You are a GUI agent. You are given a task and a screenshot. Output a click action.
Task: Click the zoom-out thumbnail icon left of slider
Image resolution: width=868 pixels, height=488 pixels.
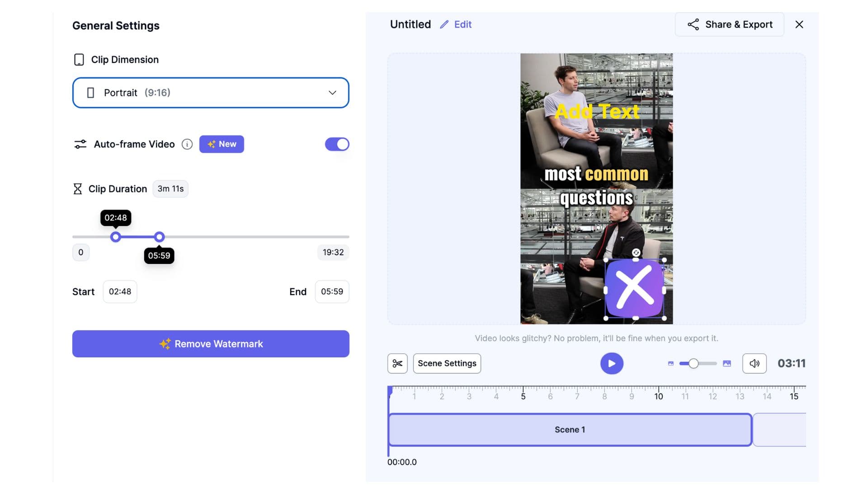670,363
